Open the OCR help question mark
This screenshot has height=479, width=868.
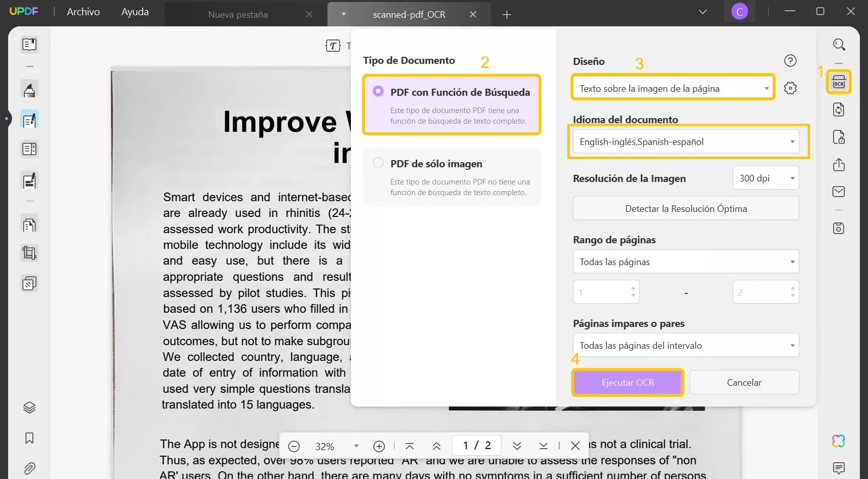[x=790, y=61]
